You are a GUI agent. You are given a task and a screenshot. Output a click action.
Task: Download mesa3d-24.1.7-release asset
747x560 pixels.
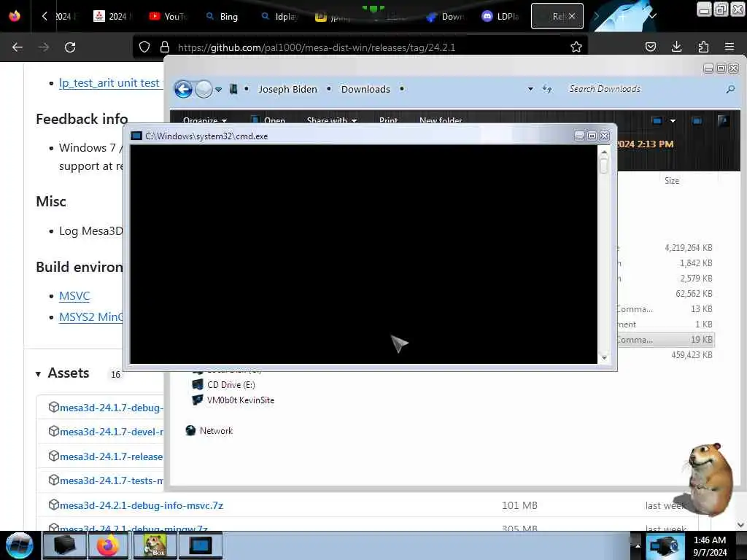coord(112,456)
